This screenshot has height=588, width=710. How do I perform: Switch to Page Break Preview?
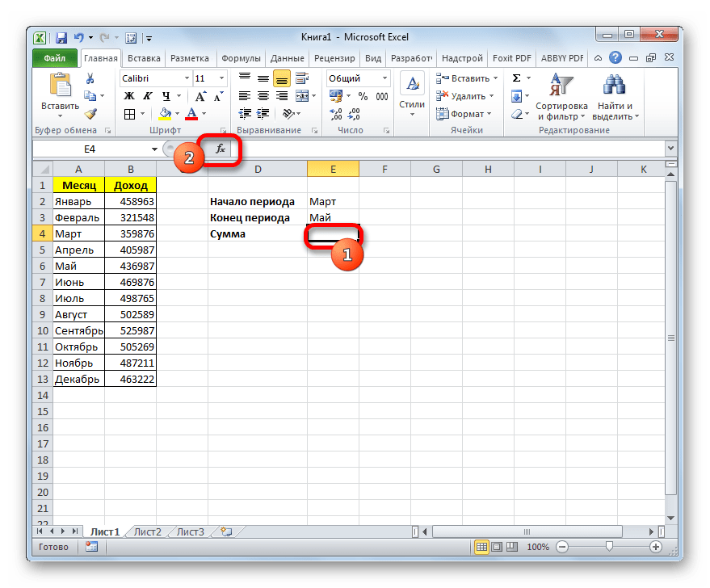[511, 547]
